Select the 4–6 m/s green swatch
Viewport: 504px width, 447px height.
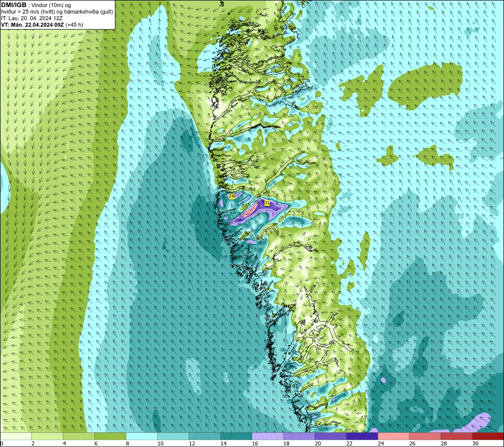[79, 436]
